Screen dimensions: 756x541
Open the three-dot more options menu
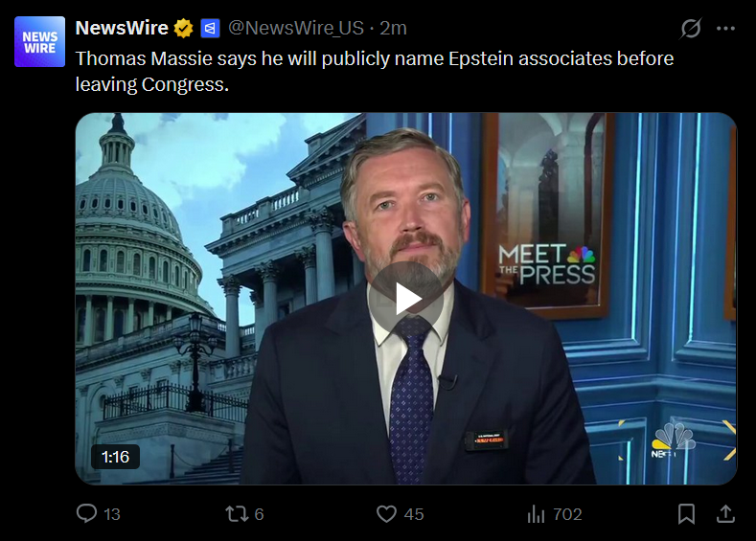[x=725, y=29]
